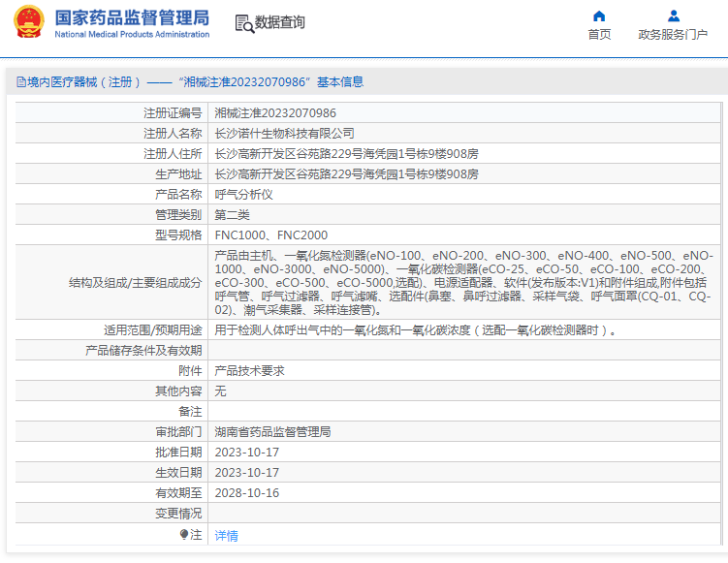
Task: Select 长沙诺什生物科技有限公司 cell
Action: tap(284, 133)
